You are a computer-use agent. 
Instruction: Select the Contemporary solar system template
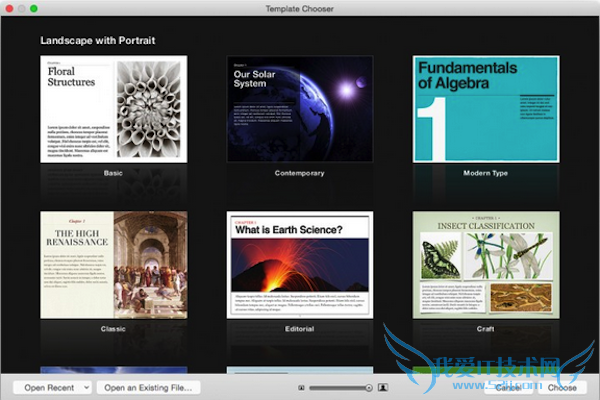[299, 108]
